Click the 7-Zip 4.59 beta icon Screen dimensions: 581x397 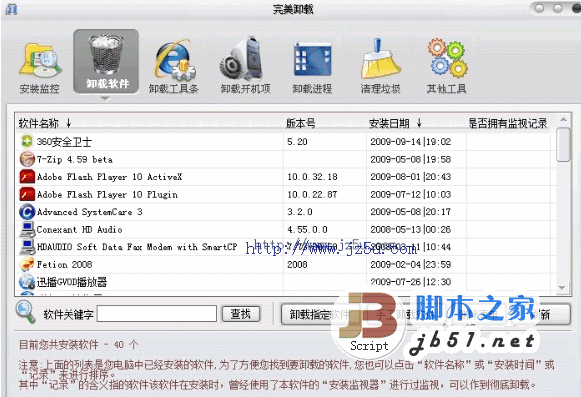tap(27, 159)
